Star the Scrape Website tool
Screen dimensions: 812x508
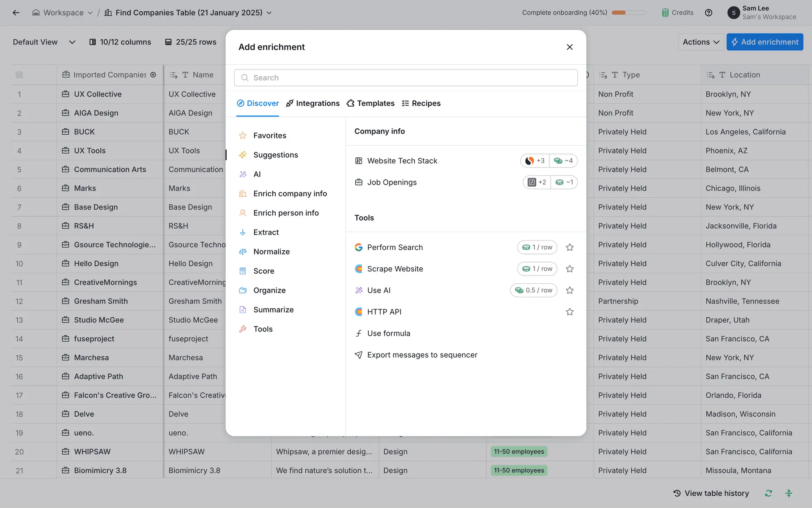pos(570,269)
